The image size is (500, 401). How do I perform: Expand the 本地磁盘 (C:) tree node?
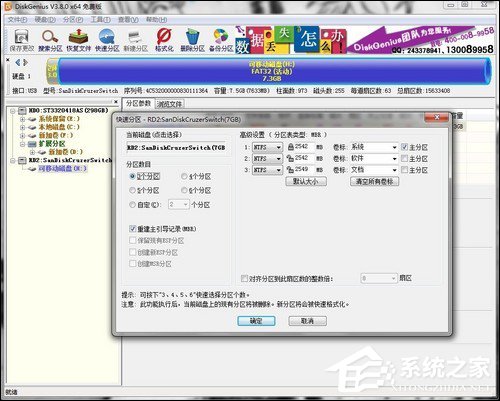pyautogui.click(x=22, y=127)
